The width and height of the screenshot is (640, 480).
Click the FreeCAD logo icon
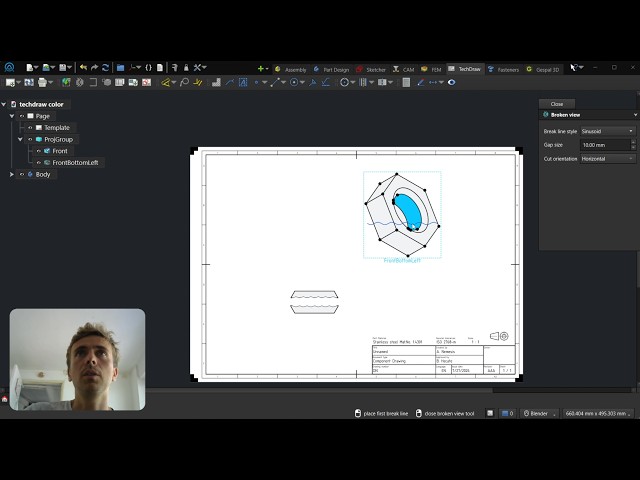pos(9,67)
